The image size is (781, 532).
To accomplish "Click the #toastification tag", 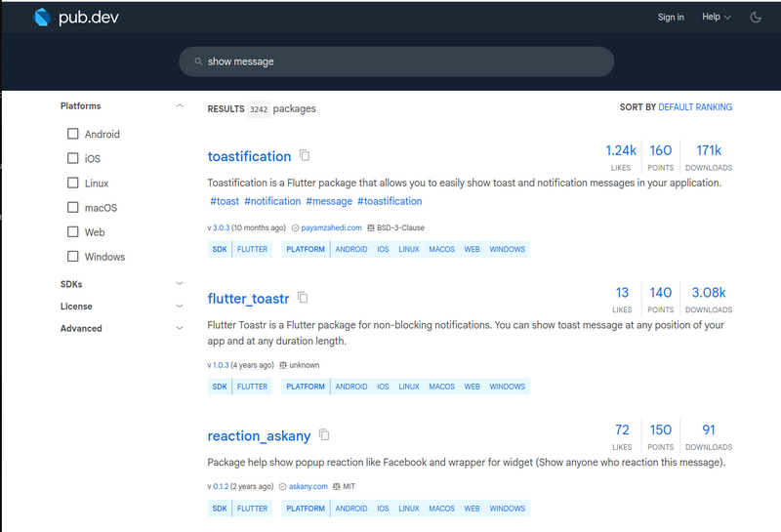I will 390,201.
